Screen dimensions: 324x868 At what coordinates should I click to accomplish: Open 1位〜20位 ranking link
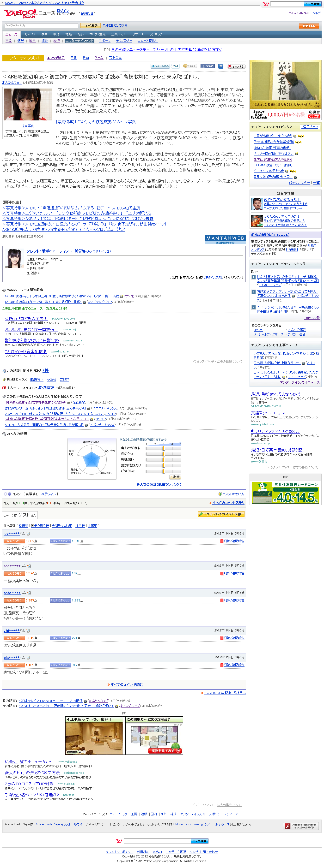tap(312, 318)
